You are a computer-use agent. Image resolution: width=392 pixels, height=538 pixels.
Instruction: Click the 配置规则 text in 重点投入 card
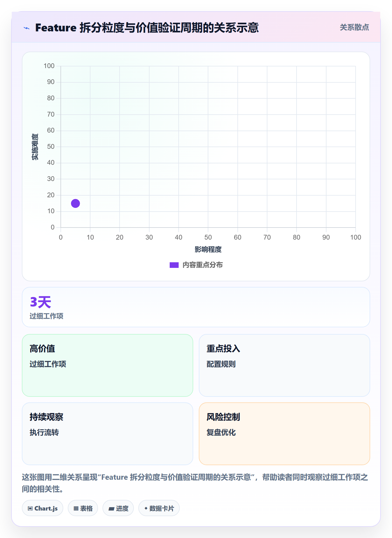221,364
